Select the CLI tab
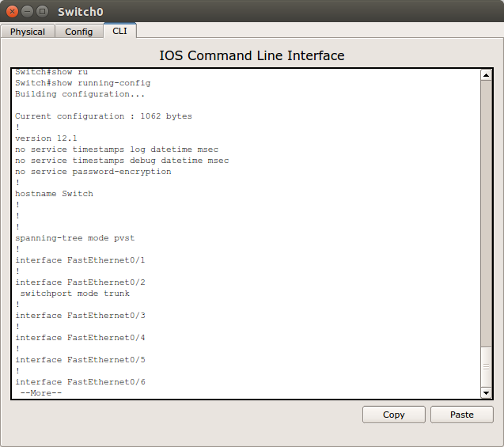 click(x=119, y=31)
